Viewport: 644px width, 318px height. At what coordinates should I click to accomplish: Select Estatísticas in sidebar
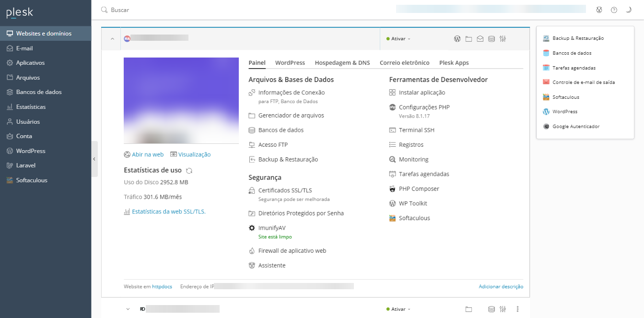pos(46,106)
